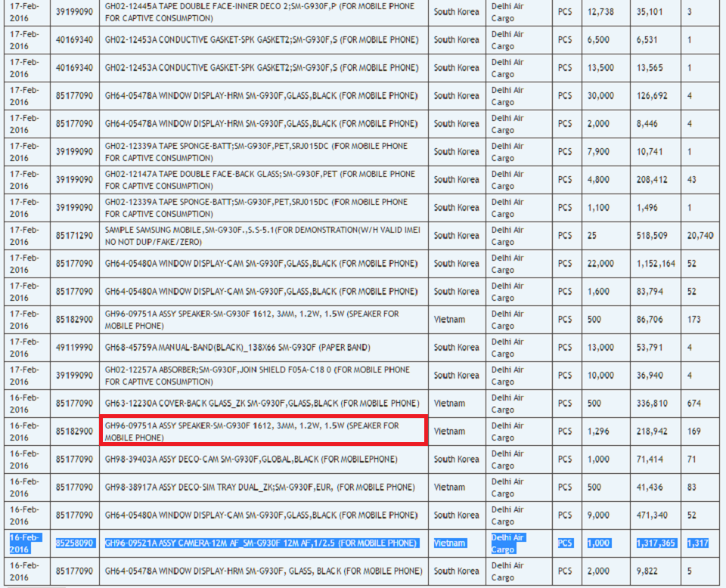Click the highlighted PCS unit cell

pyautogui.click(x=566, y=543)
